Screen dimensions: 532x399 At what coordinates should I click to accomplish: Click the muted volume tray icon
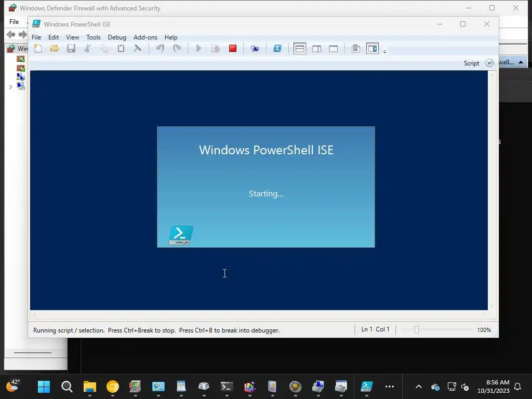click(x=465, y=387)
